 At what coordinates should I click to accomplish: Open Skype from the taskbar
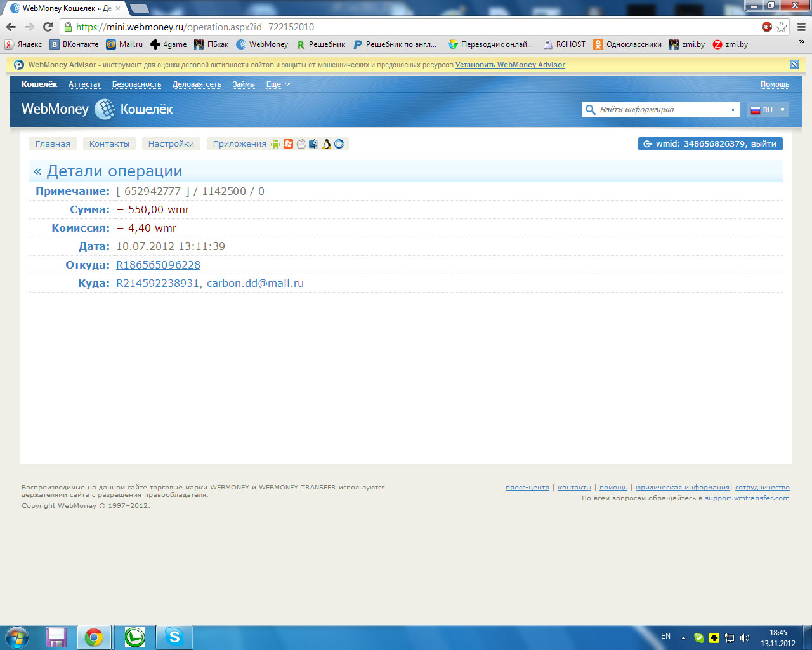click(x=174, y=637)
